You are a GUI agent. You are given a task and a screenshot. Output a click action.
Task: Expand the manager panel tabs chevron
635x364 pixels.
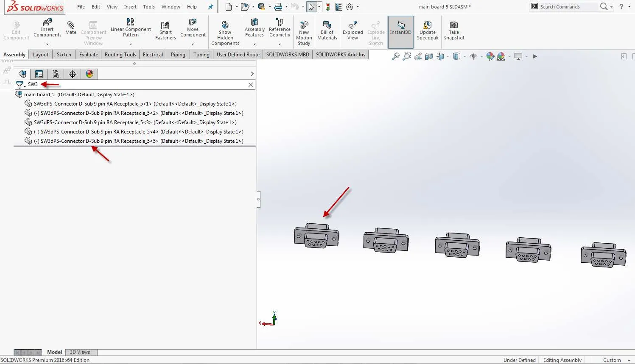[252, 74]
